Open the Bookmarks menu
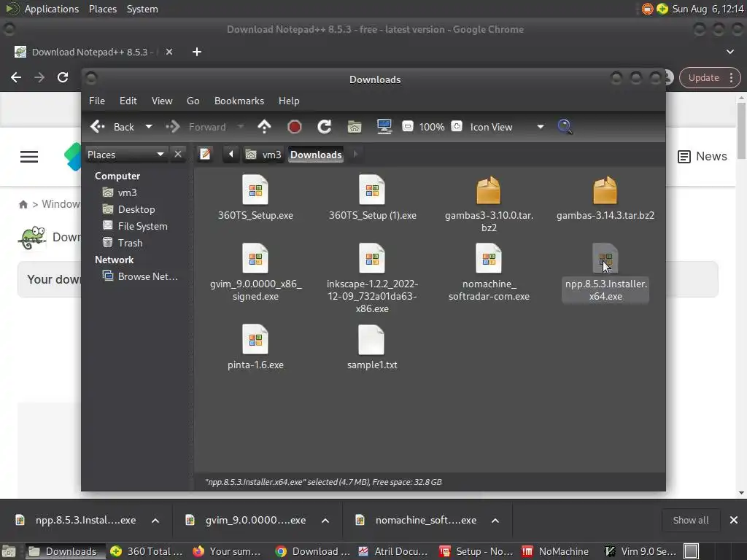 click(x=239, y=101)
